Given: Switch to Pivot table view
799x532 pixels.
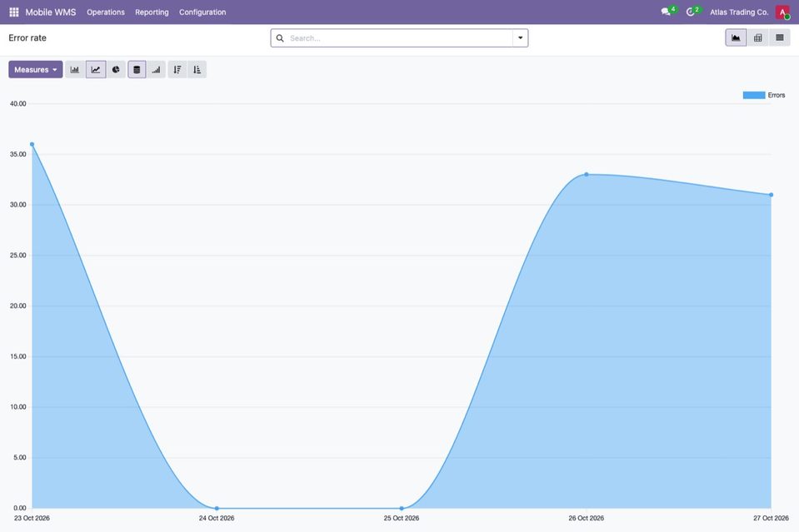Looking at the screenshot, I should pos(757,37).
